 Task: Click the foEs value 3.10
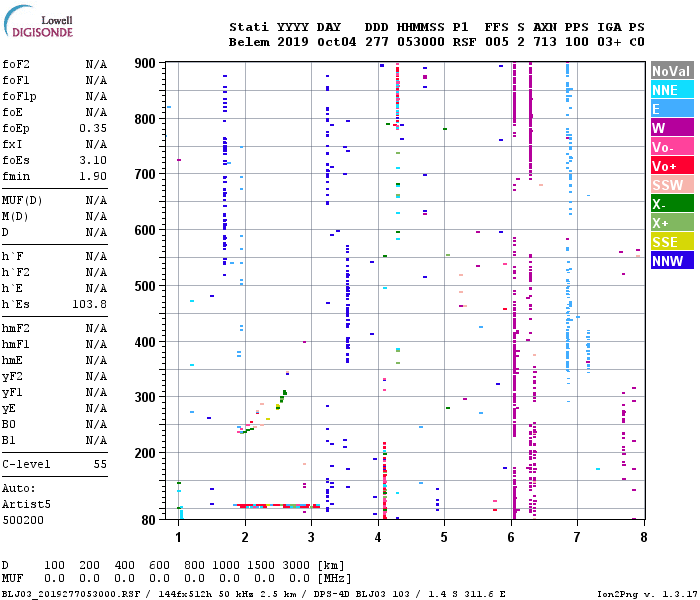pos(93,160)
